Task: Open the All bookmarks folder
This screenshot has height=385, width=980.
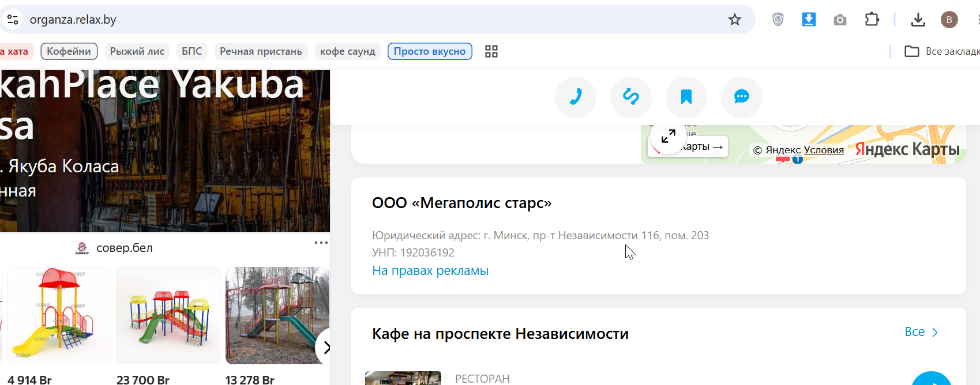Action: coord(941,51)
